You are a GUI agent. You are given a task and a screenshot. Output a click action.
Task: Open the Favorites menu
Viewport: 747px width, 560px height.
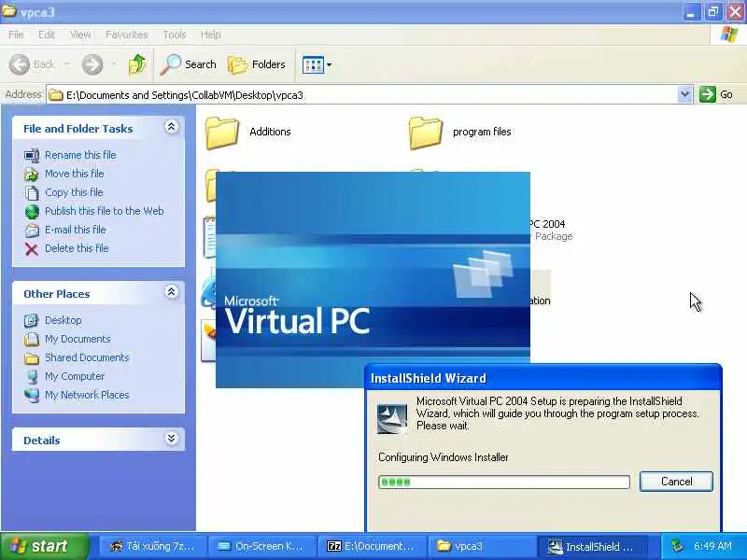(126, 35)
